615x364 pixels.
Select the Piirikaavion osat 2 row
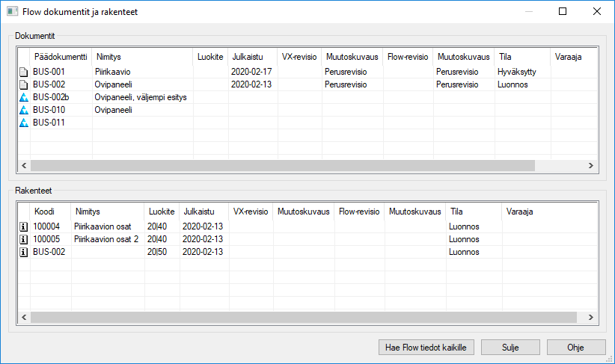[x=106, y=239]
